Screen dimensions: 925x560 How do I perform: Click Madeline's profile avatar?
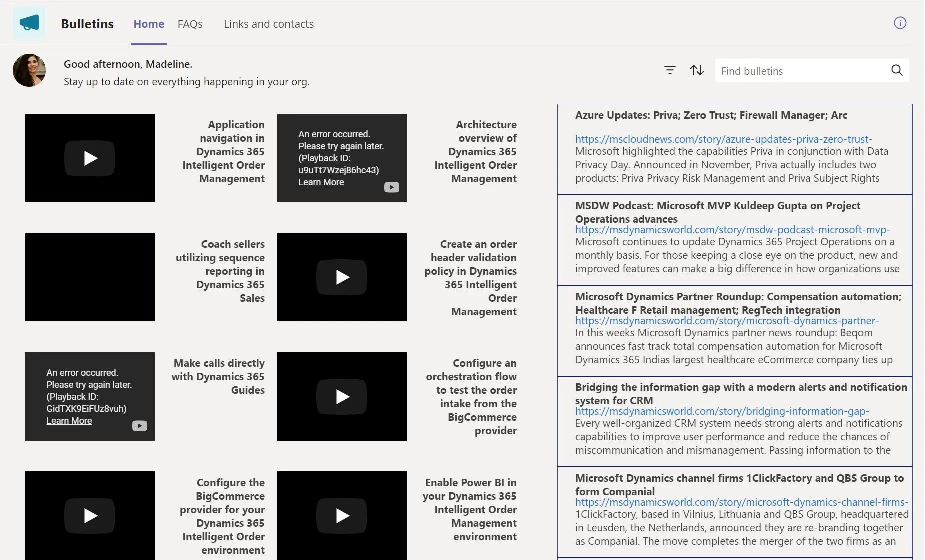[29, 70]
